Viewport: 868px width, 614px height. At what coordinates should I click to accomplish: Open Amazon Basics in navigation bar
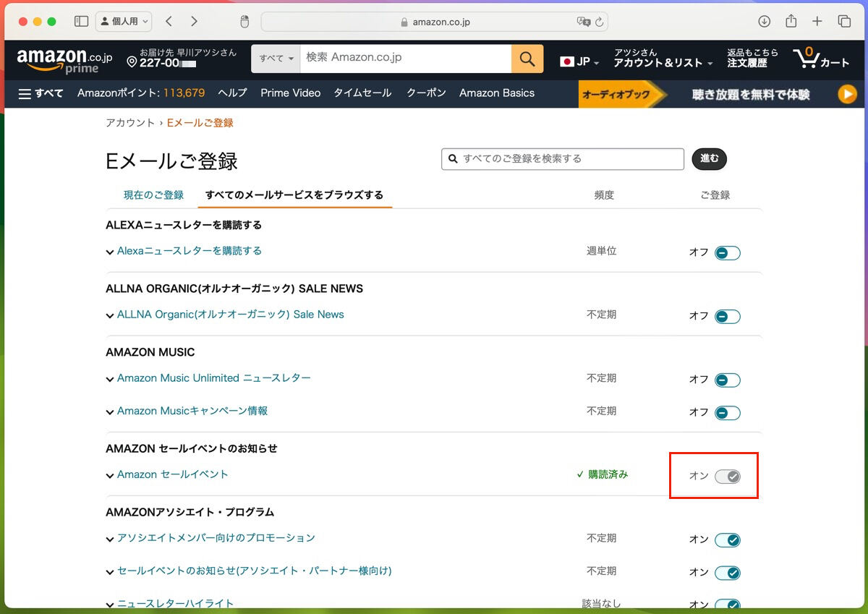tap(497, 93)
